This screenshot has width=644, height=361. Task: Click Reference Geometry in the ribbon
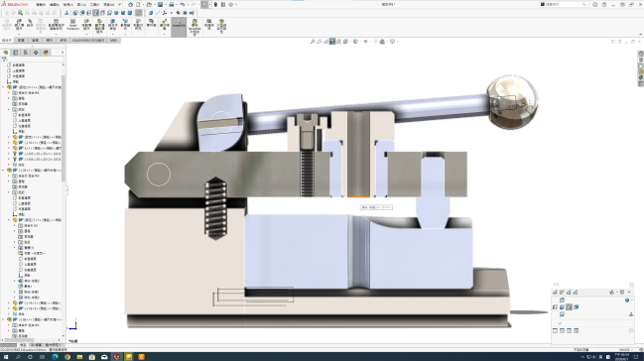[x=125, y=24]
